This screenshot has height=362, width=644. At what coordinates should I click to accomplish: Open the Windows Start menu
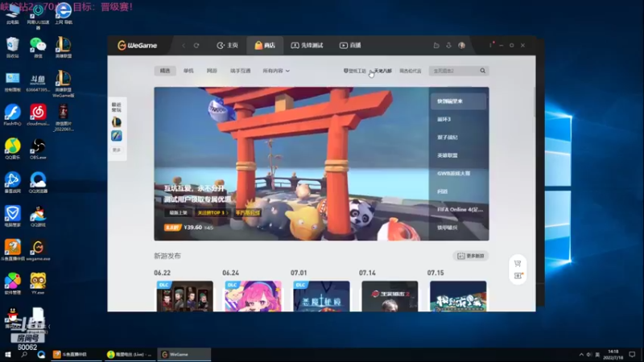7,355
